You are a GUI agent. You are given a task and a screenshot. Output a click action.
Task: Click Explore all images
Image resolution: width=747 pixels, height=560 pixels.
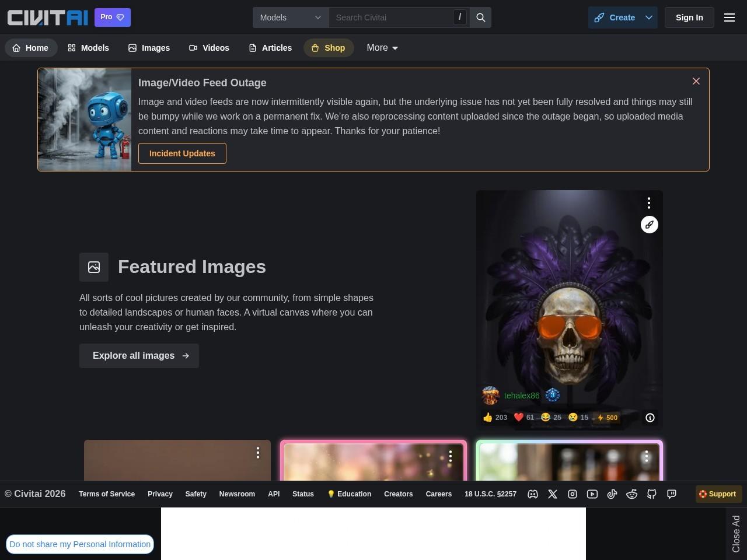point(139,356)
